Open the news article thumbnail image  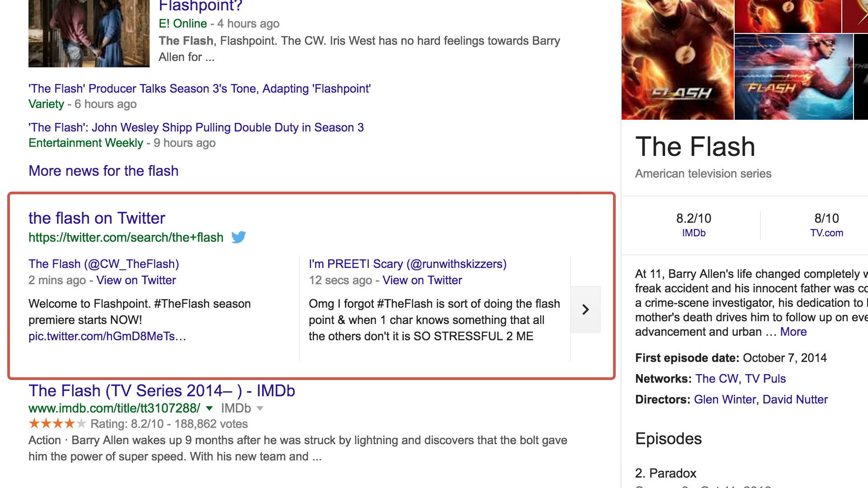tap(89, 33)
